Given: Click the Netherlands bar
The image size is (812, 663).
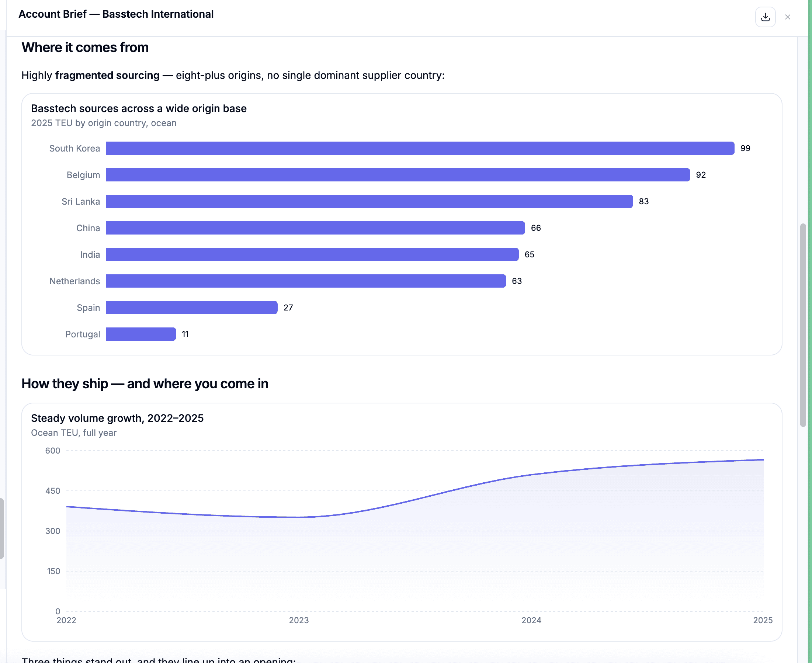Looking at the screenshot, I should click(x=306, y=281).
